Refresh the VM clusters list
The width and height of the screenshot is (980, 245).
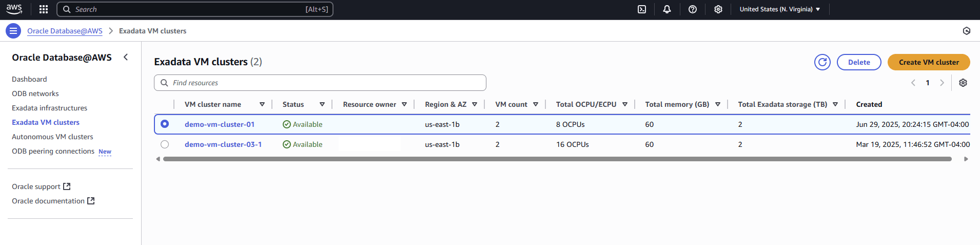click(822, 62)
